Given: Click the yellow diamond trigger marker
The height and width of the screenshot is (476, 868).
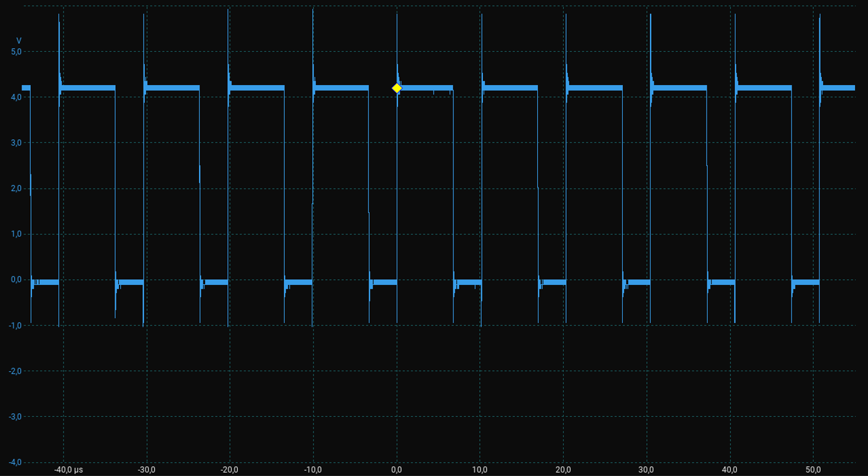Looking at the screenshot, I should coord(397,88).
